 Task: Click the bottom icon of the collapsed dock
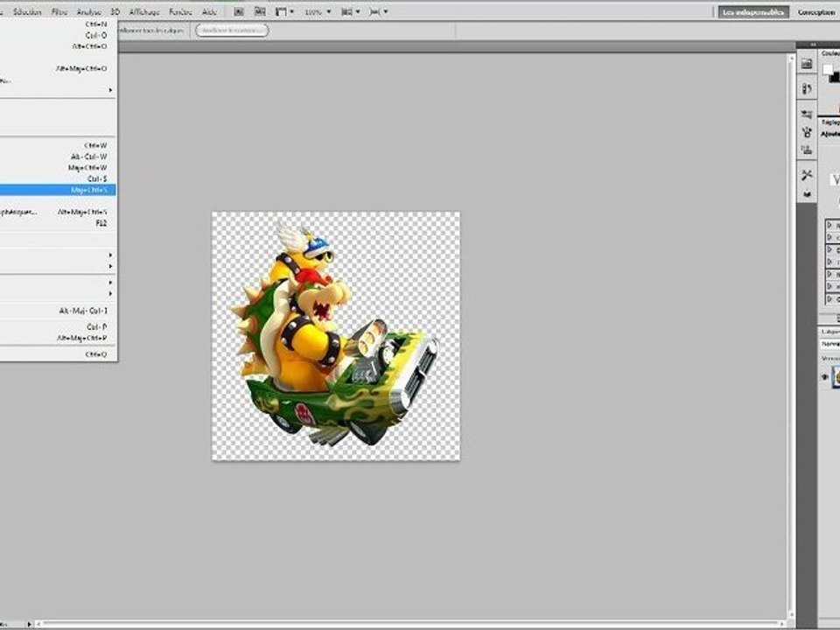click(x=807, y=193)
